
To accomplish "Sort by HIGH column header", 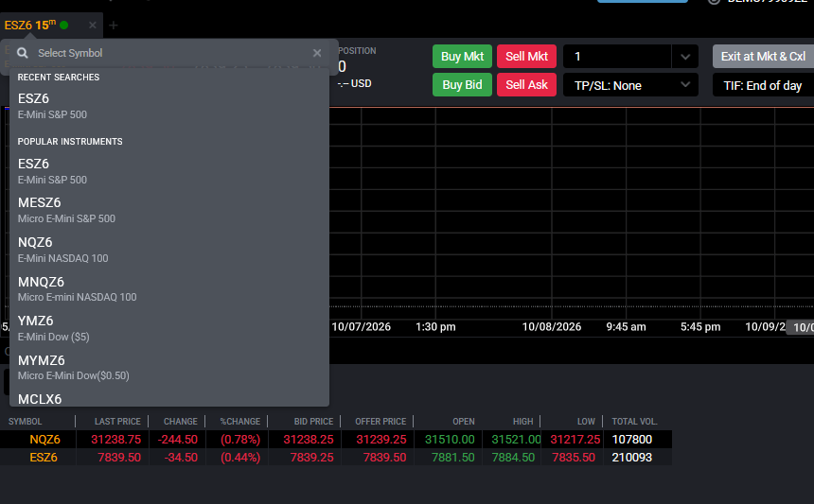I will click(522, 422).
